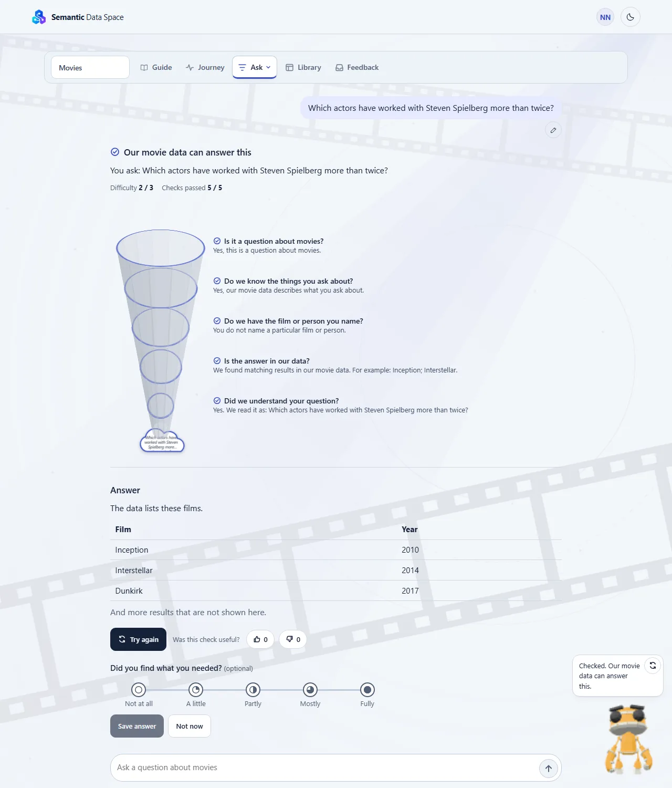Dismiss rating with Not now button
672x788 pixels.
(190, 726)
